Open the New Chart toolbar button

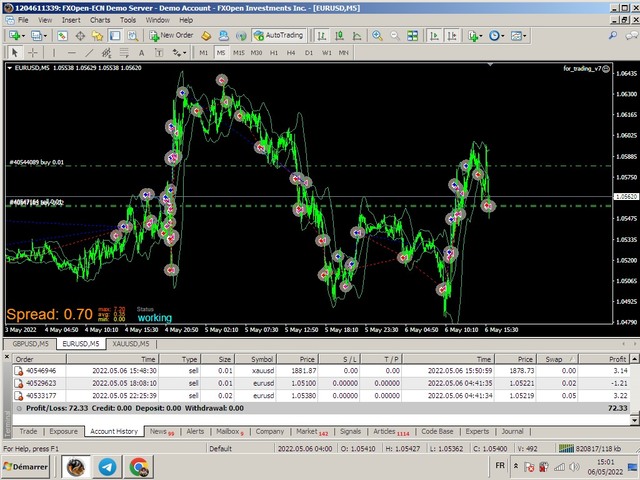coord(16,36)
